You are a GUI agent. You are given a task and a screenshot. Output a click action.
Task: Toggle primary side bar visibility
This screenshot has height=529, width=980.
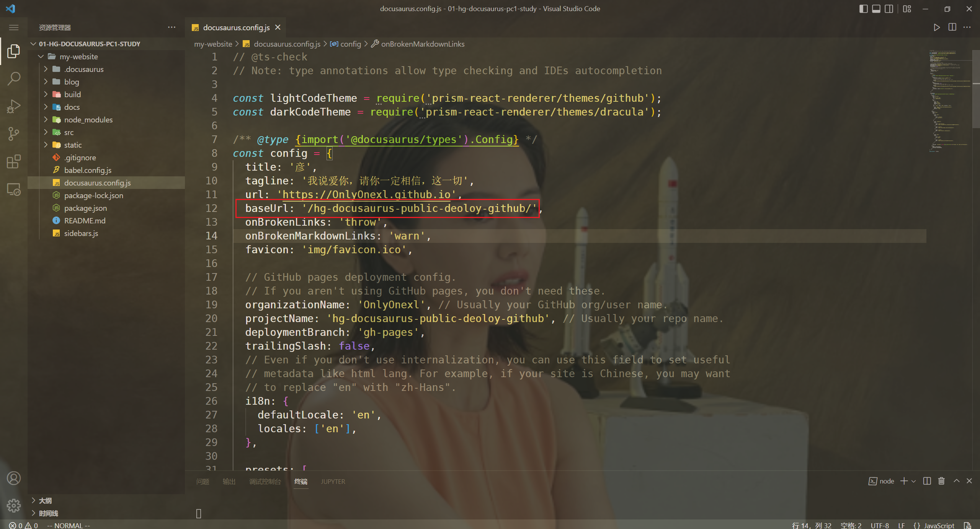click(863, 9)
